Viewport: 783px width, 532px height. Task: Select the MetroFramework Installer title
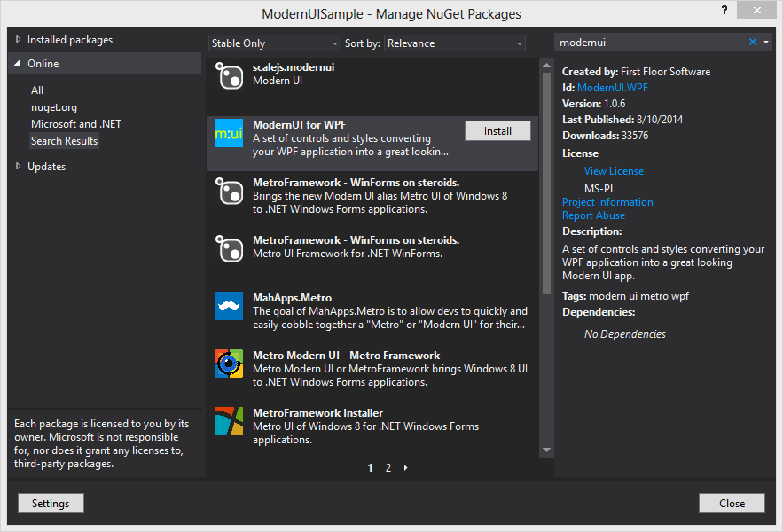coord(317,413)
